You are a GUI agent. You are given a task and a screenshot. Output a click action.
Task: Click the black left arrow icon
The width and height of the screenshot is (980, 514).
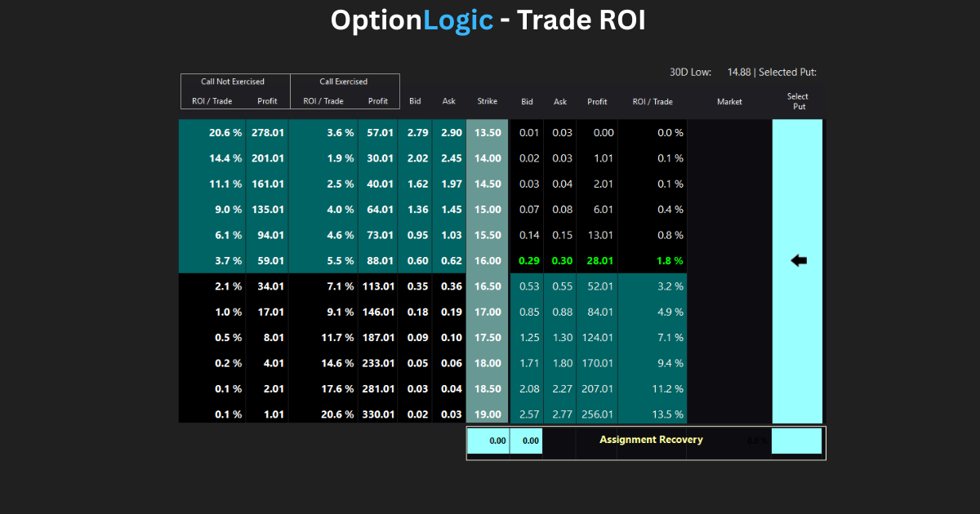pos(799,260)
